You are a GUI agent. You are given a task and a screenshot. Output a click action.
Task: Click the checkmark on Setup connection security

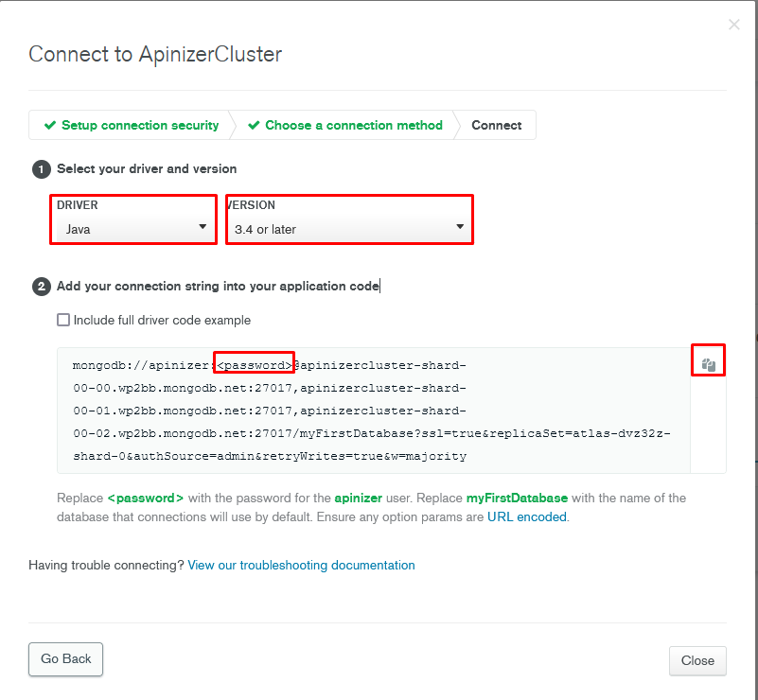[50, 125]
